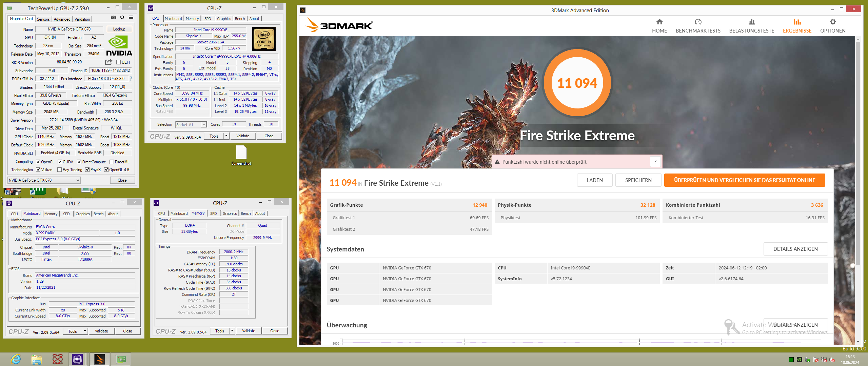Image resolution: width=868 pixels, height=366 pixels.
Task: Click the GPU-Z refresh icon
Action: tap(122, 18)
